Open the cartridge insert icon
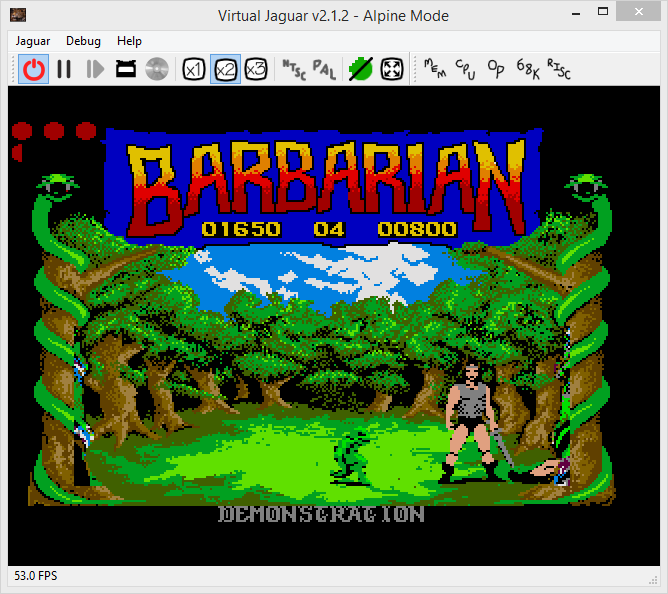This screenshot has width=668, height=594. (x=126, y=69)
